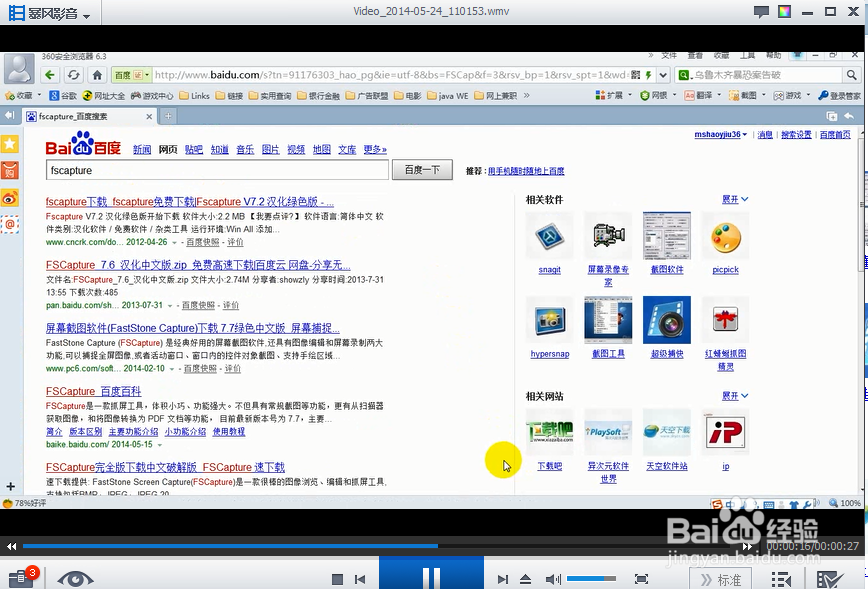Open the mshaoyjiu36 account dropdown
Viewport: 868px width, 589px height.
720,135
